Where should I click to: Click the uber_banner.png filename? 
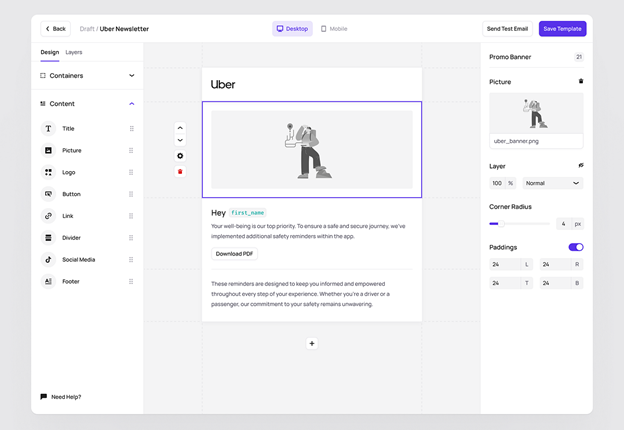point(516,141)
